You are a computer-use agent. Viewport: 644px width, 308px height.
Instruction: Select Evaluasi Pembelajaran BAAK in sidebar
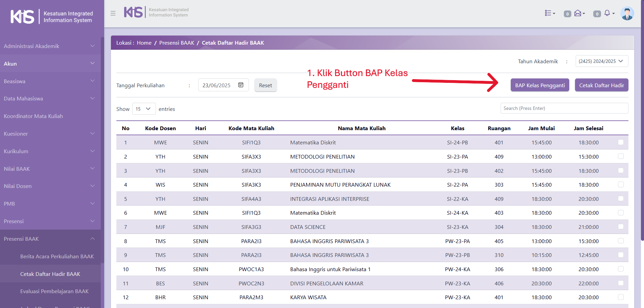click(x=54, y=291)
